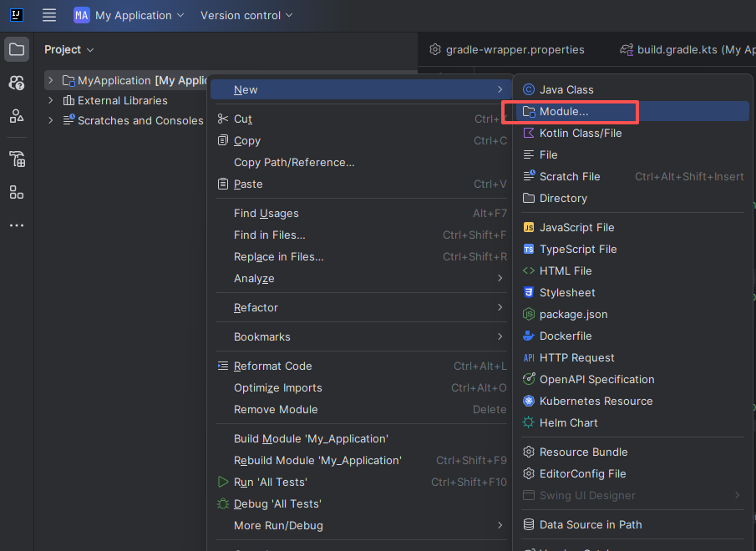The height and width of the screenshot is (551, 756).
Task: Create a new Stylesheet
Action: pyautogui.click(x=632, y=292)
